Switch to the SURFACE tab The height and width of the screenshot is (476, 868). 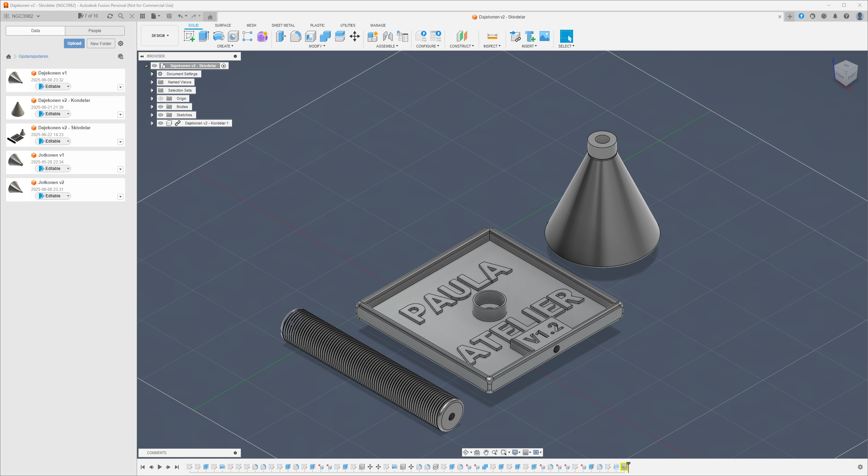(223, 25)
